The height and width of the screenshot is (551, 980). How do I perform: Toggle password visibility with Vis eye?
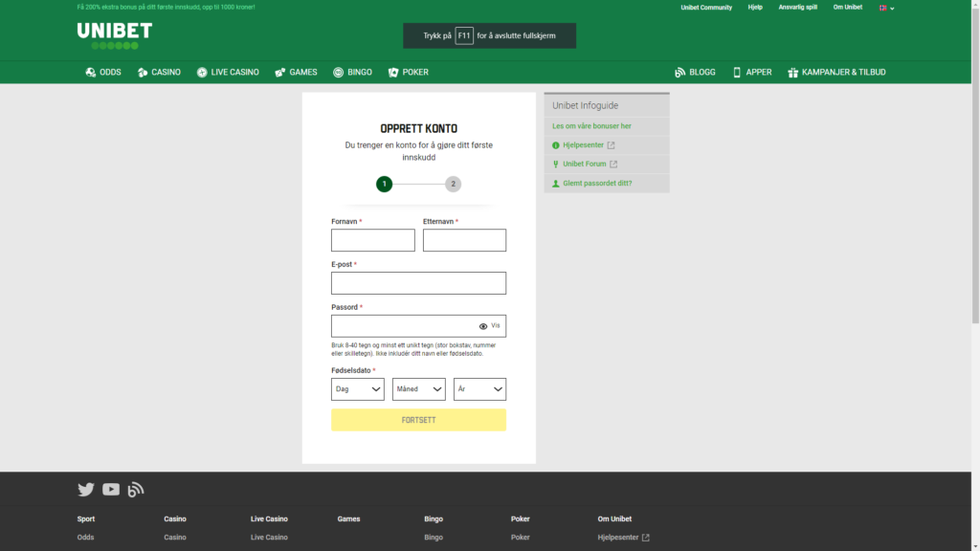[x=489, y=326]
